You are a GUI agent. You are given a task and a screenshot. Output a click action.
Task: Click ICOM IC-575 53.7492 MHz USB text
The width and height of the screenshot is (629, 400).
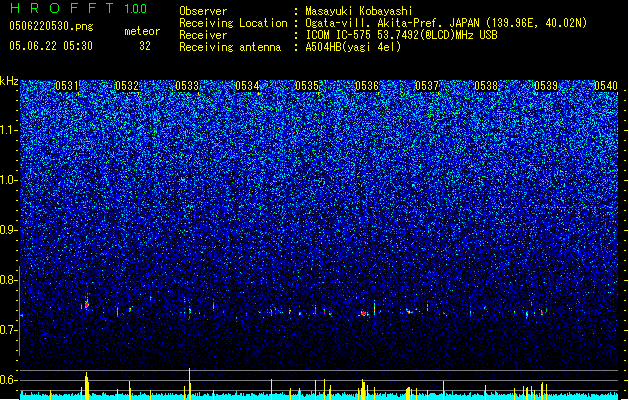[x=401, y=35]
